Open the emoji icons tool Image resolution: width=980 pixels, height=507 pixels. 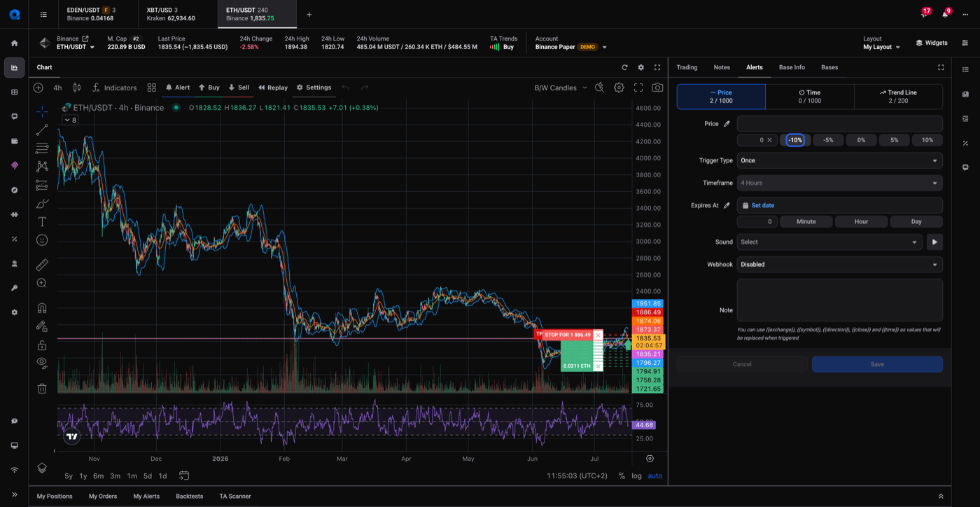(42, 240)
